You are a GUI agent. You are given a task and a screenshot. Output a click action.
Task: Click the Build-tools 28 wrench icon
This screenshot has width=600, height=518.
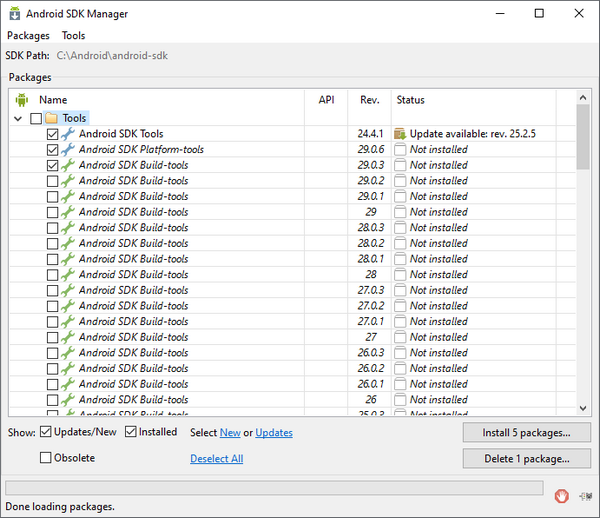tap(68, 275)
